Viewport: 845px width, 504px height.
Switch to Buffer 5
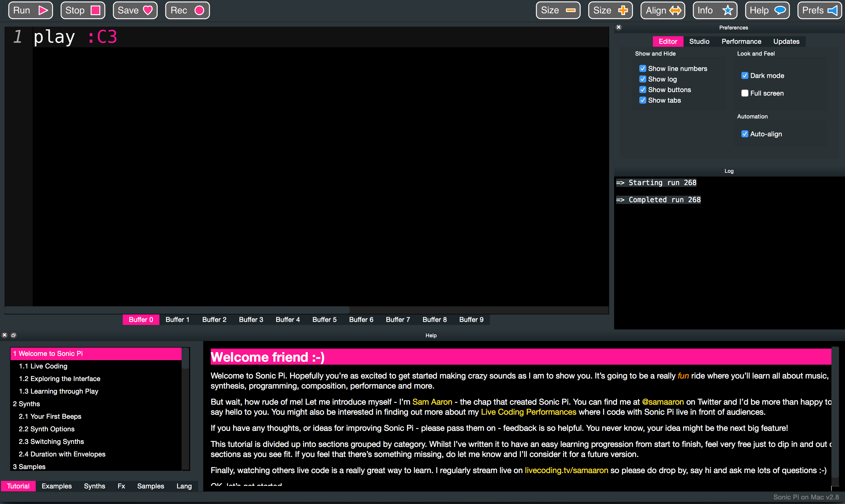point(324,320)
